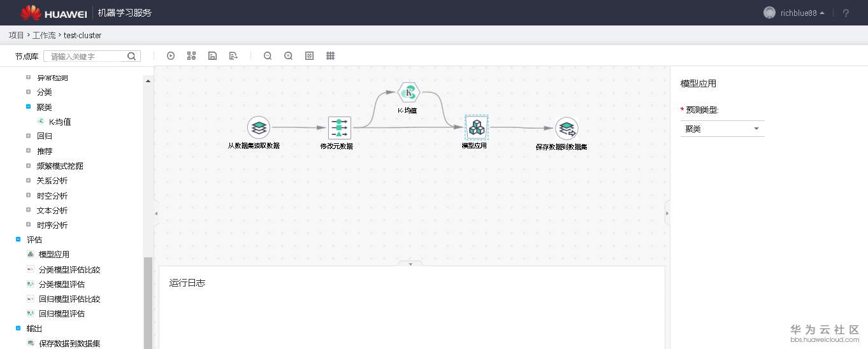This screenshot has height=349, width=868.
Task: Click the help question mark icon
Action: [846, 13]
